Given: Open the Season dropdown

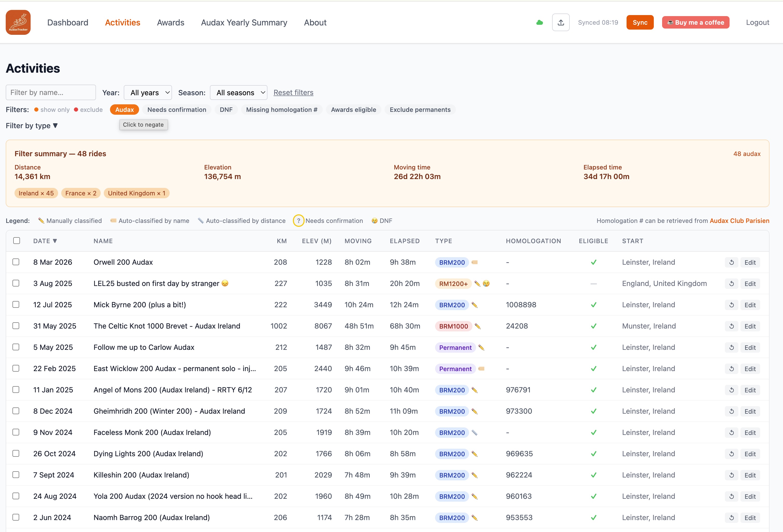Looking at the screenshot, I should 238,93.
